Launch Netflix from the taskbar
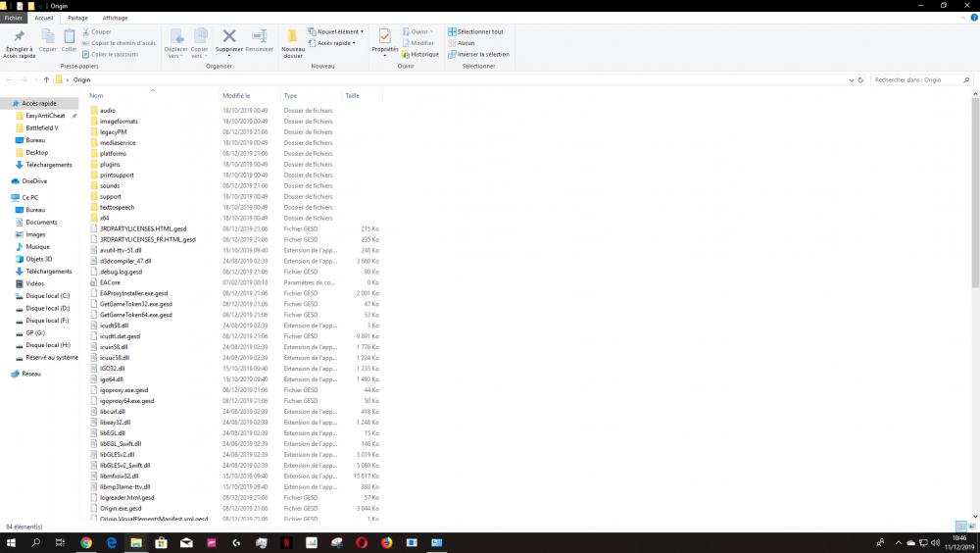Screen dimensions: 980x553 pos(286,542)
